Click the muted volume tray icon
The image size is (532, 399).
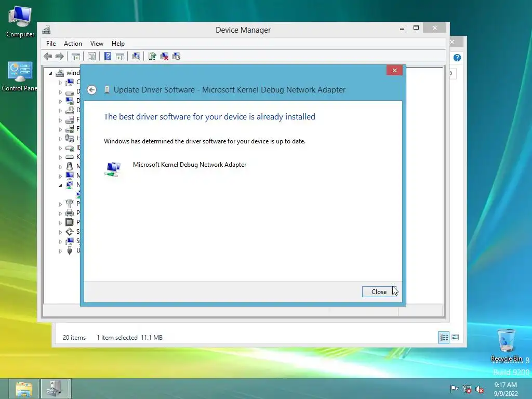[480, 389]
